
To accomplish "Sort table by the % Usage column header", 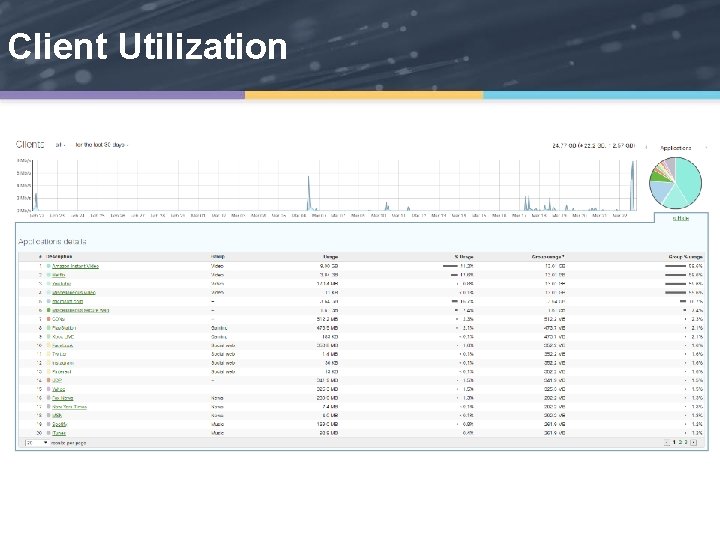I will [x=464, y=257].
